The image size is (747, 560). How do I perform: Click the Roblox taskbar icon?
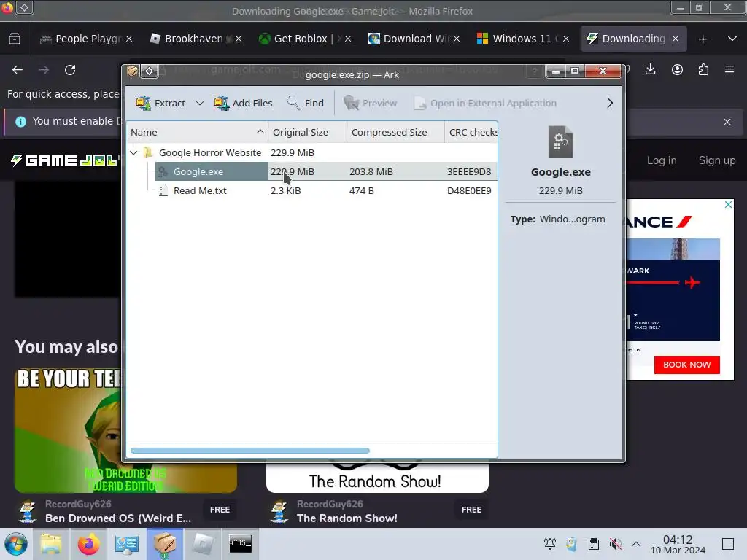click(202, 544)
